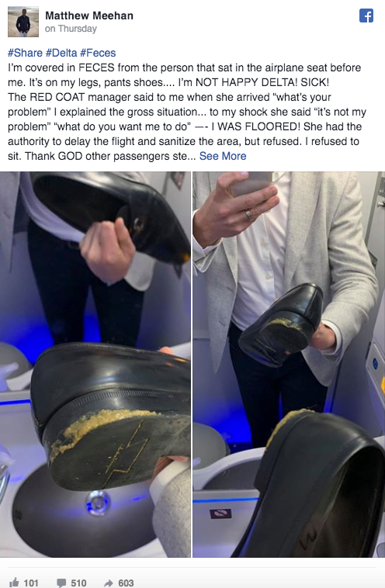Click the post body text paragraph

click(187, 112)
